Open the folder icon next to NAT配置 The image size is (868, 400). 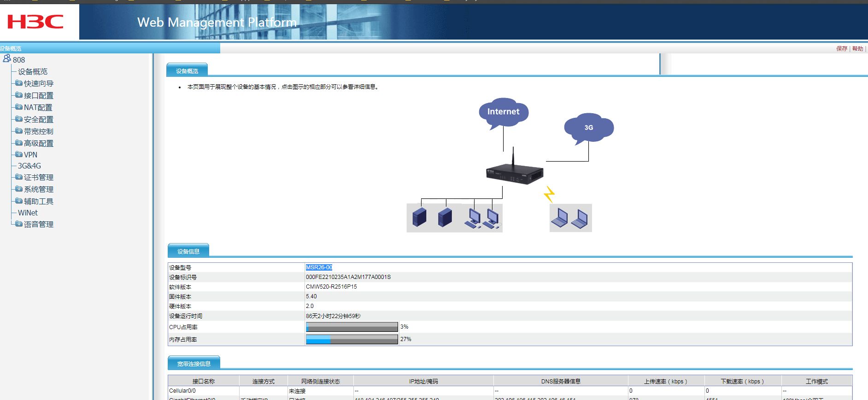coord(19,107)
